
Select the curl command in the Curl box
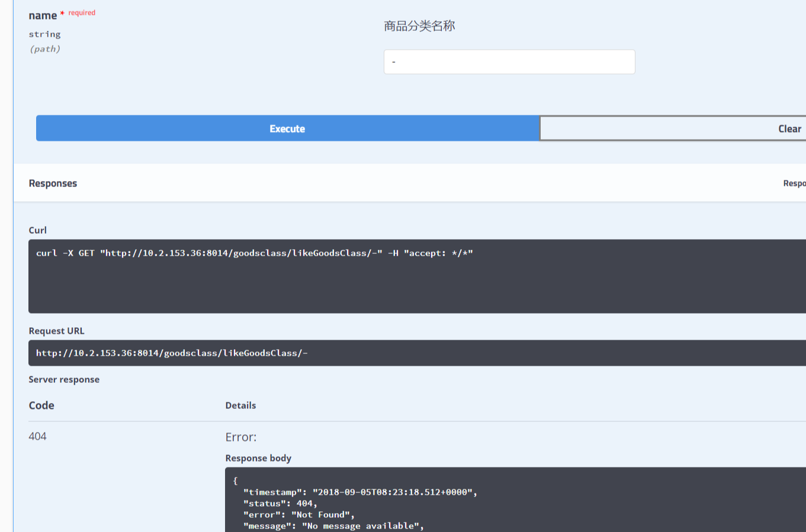(253, 253)
